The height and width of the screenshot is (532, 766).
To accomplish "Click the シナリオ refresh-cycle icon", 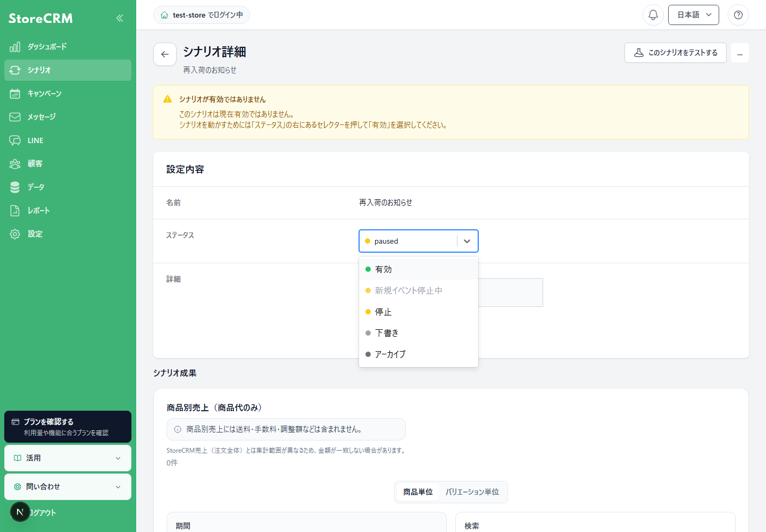I will [15, 70].
